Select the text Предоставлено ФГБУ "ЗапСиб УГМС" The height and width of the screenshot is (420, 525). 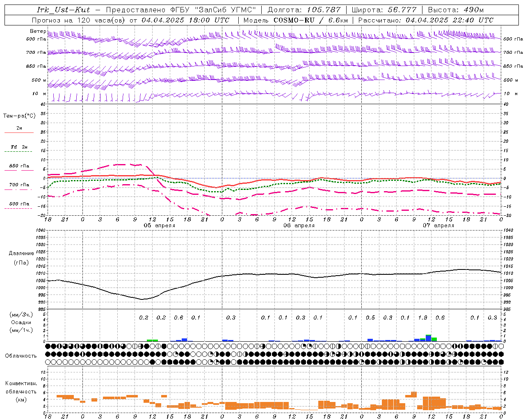coord(181,10)
